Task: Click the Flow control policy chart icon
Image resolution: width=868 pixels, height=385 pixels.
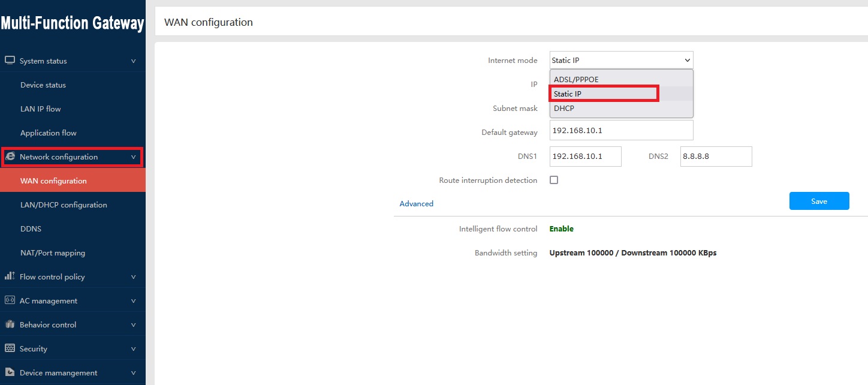Action: 10,276
